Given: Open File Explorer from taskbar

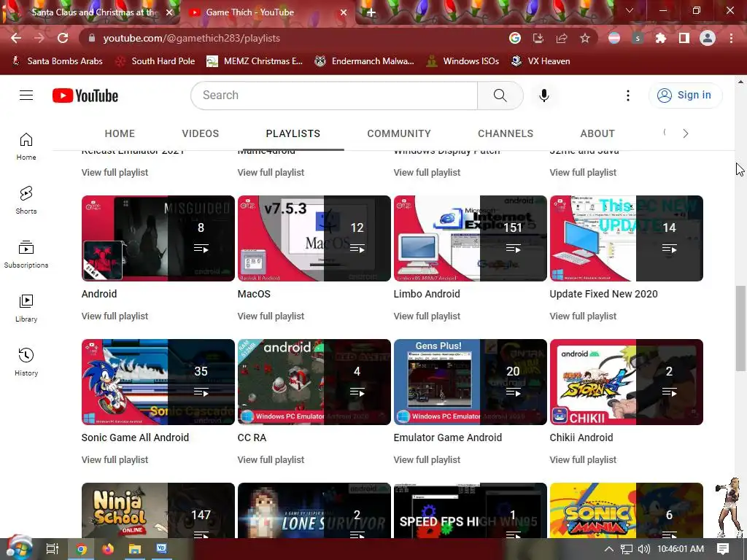Looking at the screenshot, I should 135,549.
